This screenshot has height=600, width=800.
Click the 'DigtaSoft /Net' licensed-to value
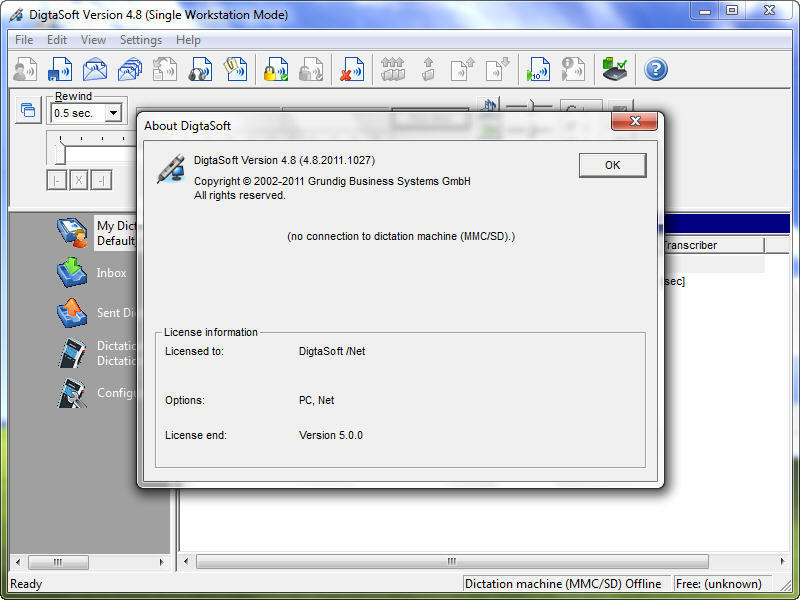(332, 351)
